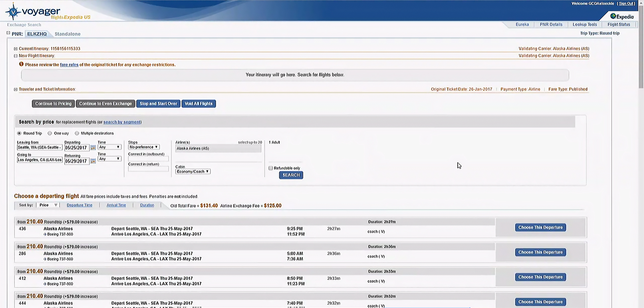Open the Stops preference dropdown
Viewport: 644px width, 308px height.
click(144, 147)
